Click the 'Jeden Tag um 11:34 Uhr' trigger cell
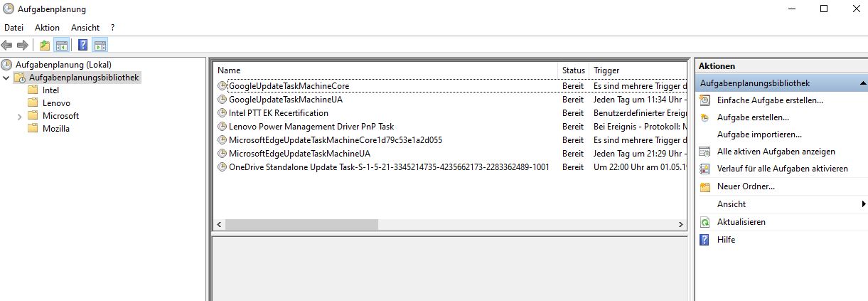Image resolution: width=868 pixels, height=301 pixels. [639, 100]
